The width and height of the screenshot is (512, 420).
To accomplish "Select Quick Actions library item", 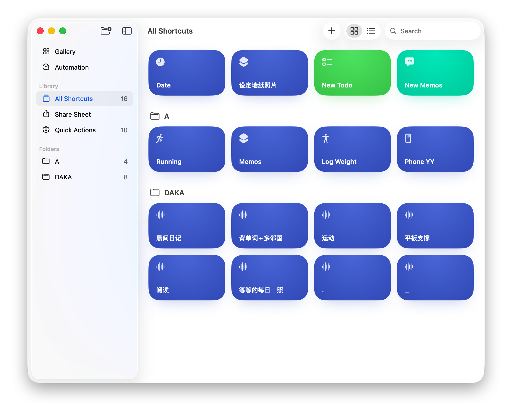I will tap(75, 130).
